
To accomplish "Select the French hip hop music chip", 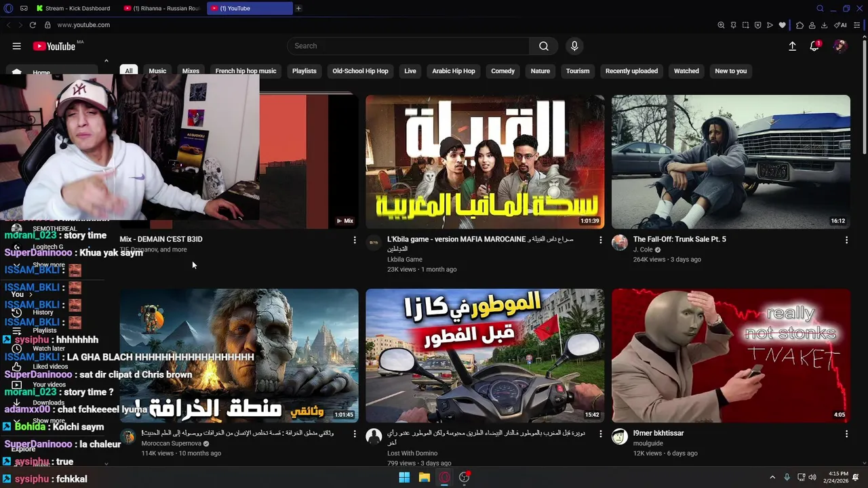I will [x=245, y=70].
